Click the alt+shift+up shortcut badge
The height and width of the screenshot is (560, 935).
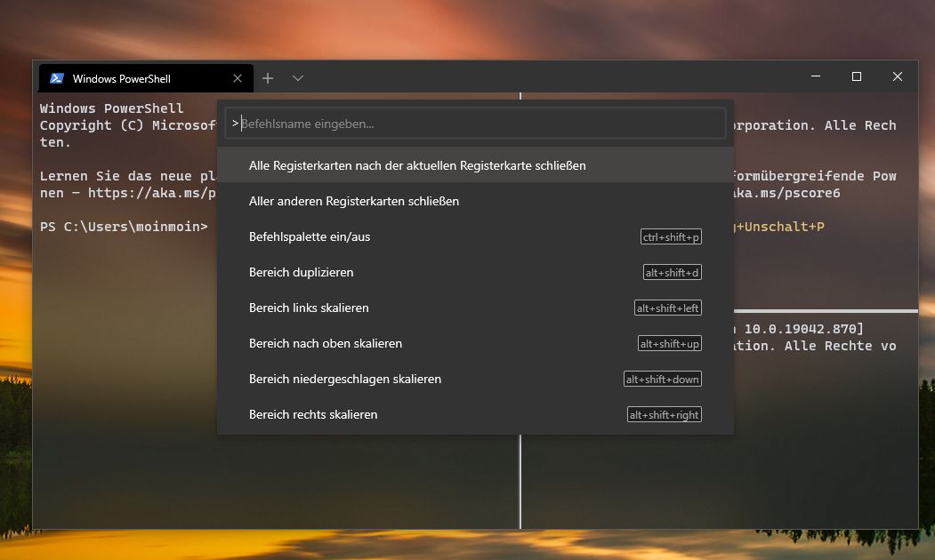pos(670,344)
